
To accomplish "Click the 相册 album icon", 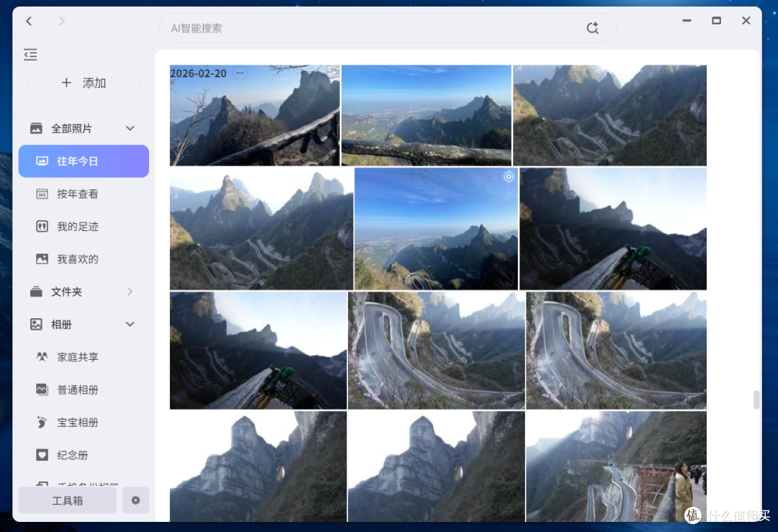I will coord(36,324).
